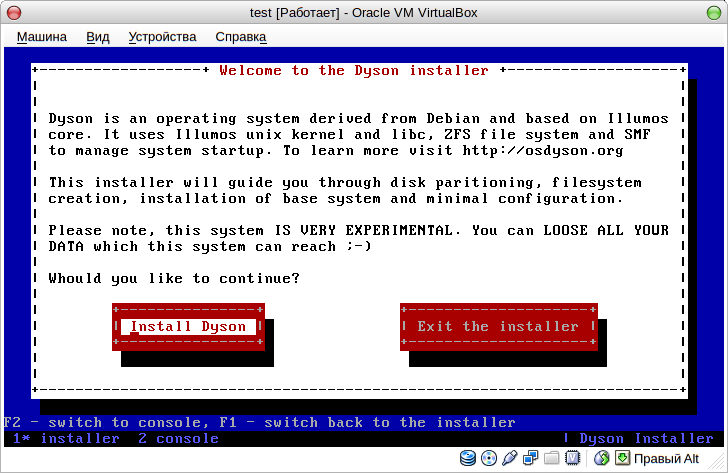The width and height of the screenshot is (728, 473).
Task: Open the Вид menu
Action: [98, 37]
